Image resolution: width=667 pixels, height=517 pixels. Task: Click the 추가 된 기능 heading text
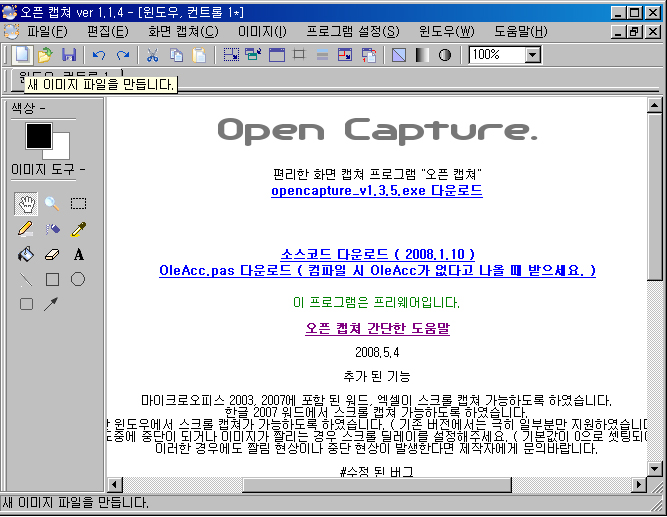click(x=377, y=376)
